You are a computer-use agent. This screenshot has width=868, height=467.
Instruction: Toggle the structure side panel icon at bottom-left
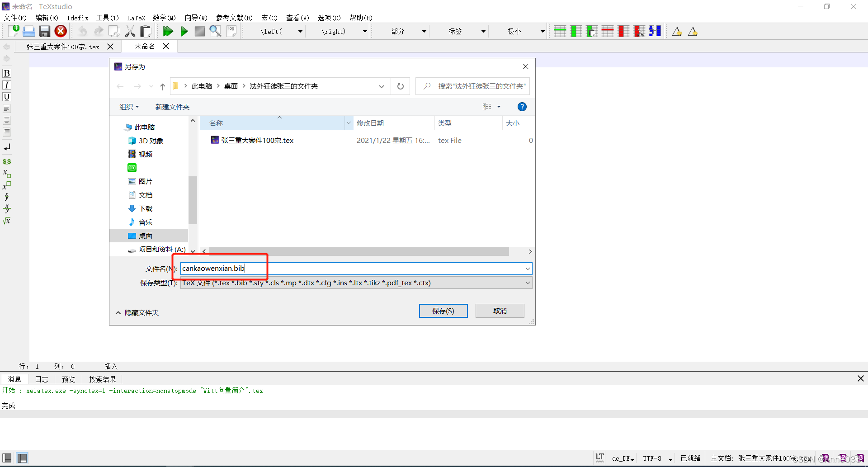pyautogui.click(x=7, y=458)
